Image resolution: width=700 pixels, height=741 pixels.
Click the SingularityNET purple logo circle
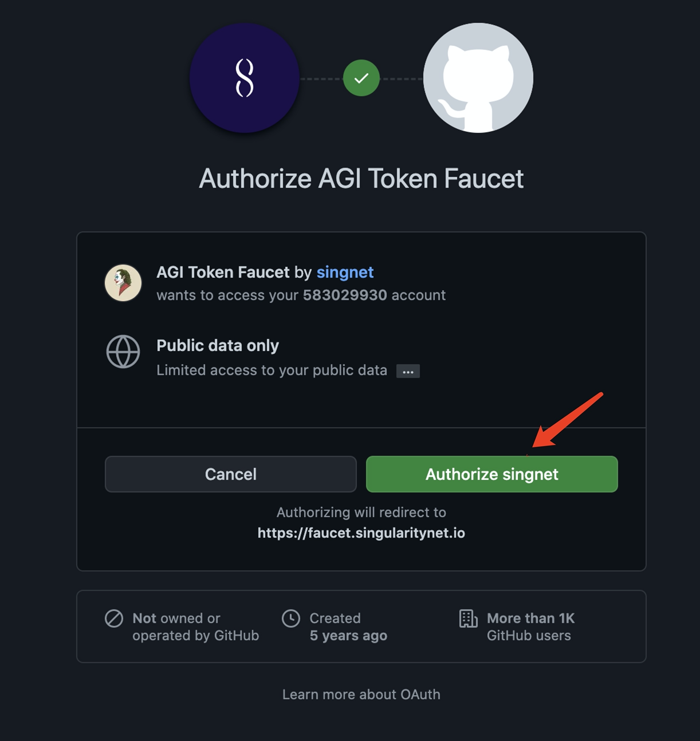tap(245, 78)
